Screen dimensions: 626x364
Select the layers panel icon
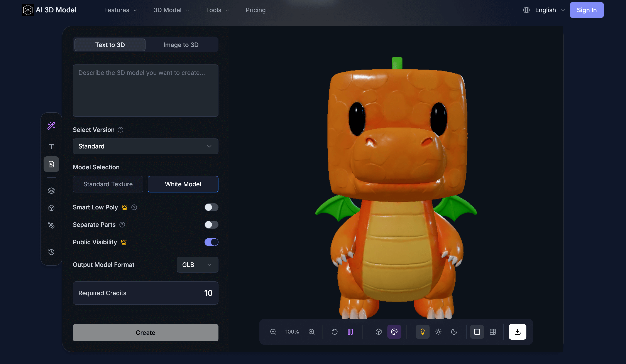(51, 190)
